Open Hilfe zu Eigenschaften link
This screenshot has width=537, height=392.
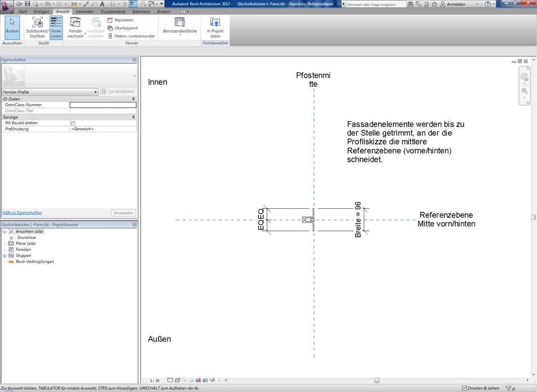point(22,213)
